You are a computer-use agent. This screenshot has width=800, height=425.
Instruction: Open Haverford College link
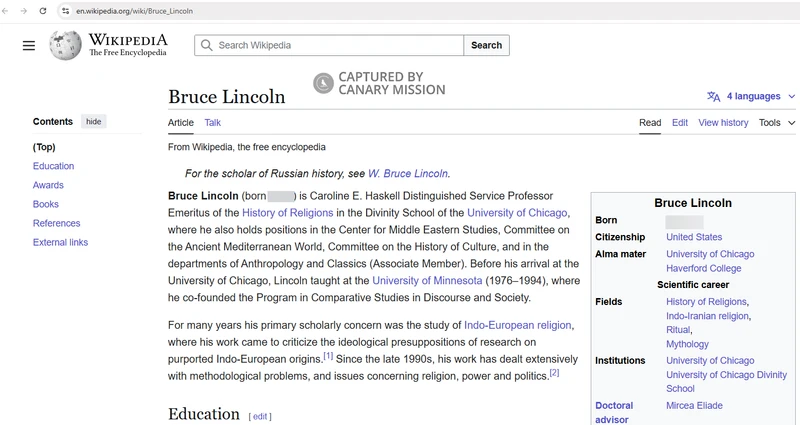point(703,268)
